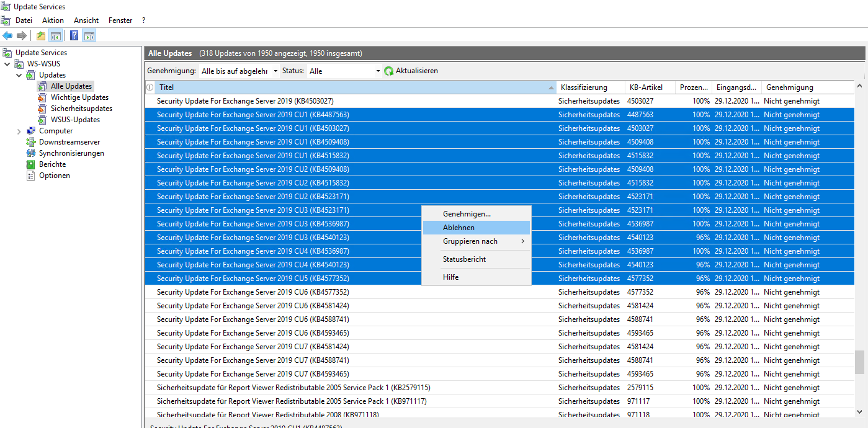The width and height of the screenshot is (868, 428).
Task: Click the Wichtige Updates tree icon
Action: click(43, 97)
